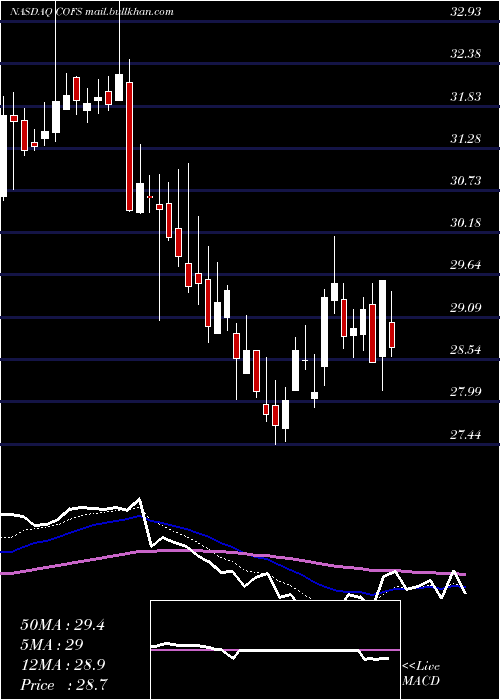Select the 28.54 price axis label
500x700 pixels.
click(x=466, y=350)
